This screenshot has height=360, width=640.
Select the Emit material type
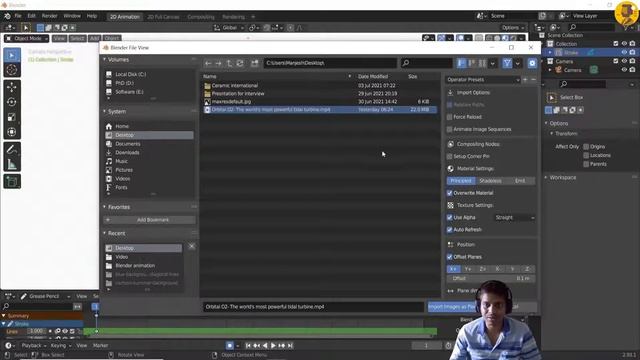(520, 181)
